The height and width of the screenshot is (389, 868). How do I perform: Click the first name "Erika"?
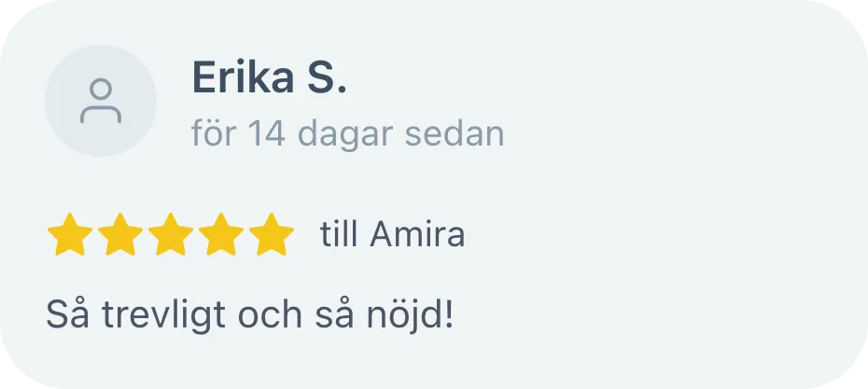click(x=244, y=77)
